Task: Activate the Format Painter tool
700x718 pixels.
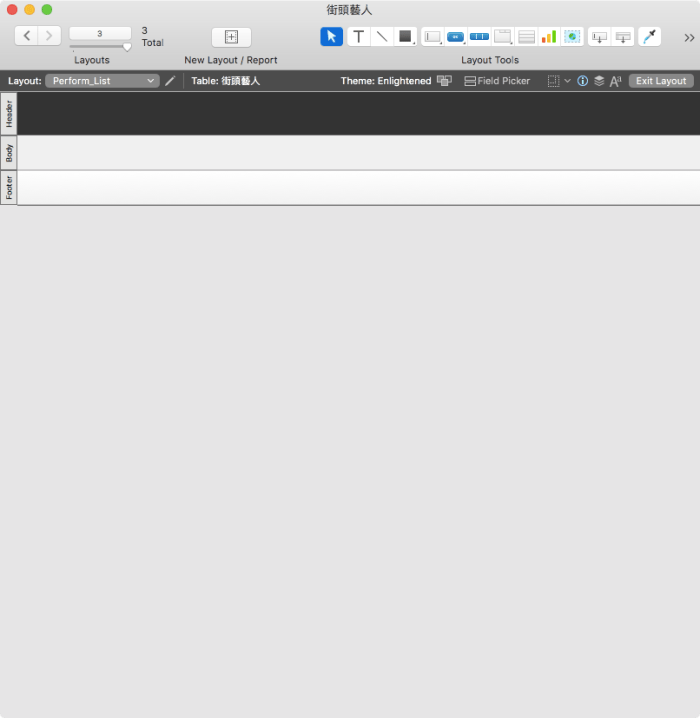Action: click(x=650, y=37)
